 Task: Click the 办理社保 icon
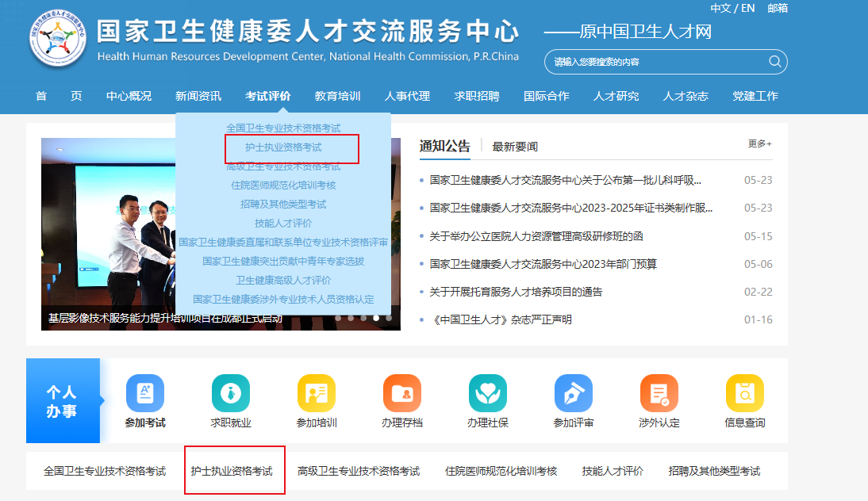point(488,393)
